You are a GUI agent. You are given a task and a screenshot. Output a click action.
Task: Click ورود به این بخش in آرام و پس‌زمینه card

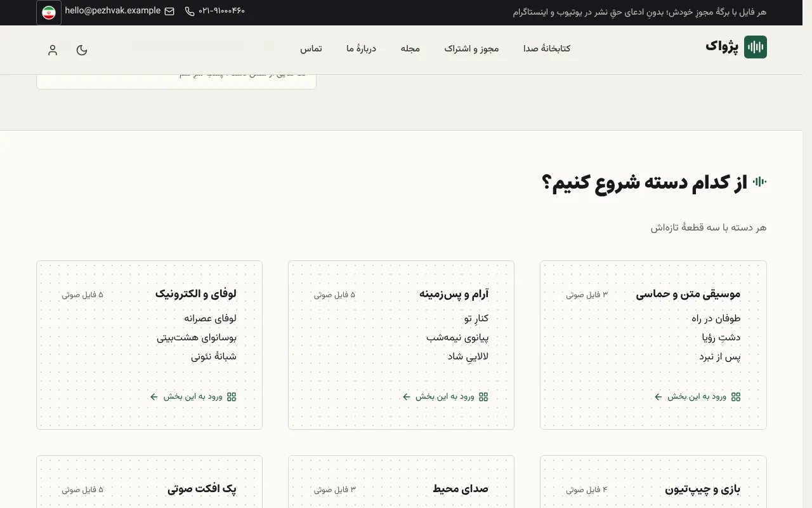click(445, 397)
